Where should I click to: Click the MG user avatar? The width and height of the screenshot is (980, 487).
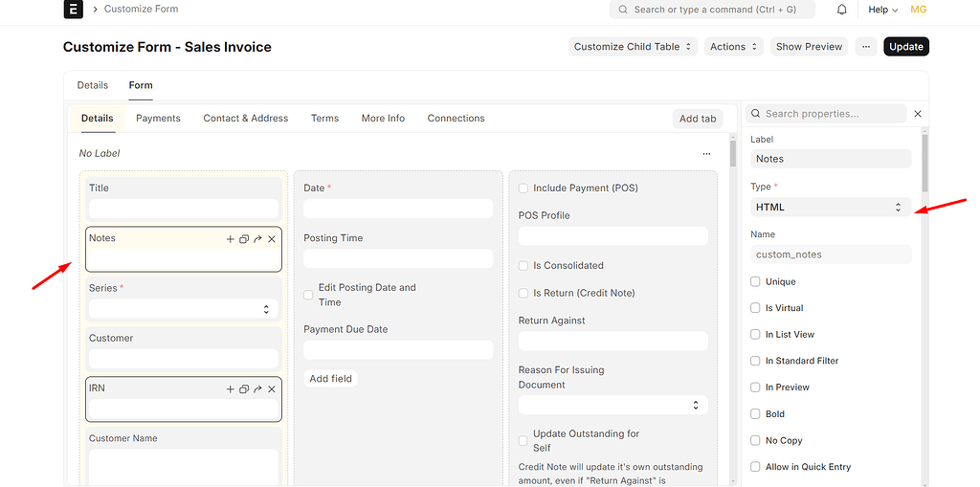(918, 10)
